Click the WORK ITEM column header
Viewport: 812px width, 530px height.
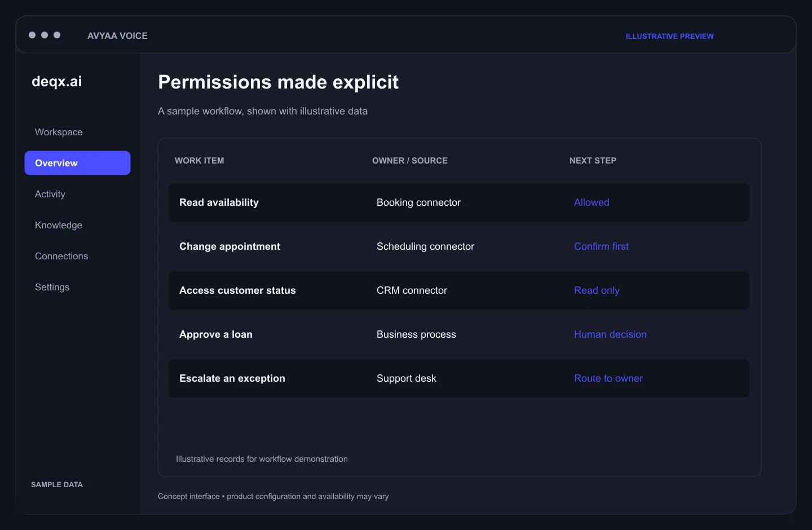coord(199,161)
